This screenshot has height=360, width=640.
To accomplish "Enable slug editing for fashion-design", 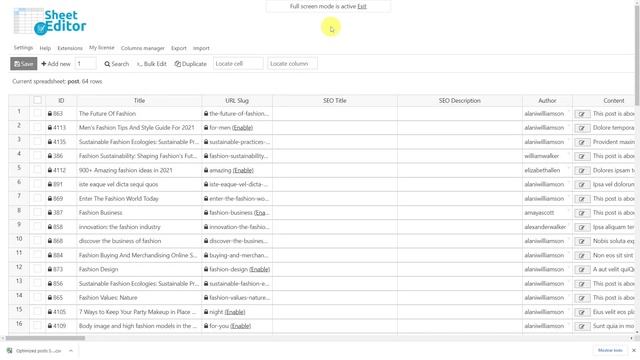I will [260, 269].
